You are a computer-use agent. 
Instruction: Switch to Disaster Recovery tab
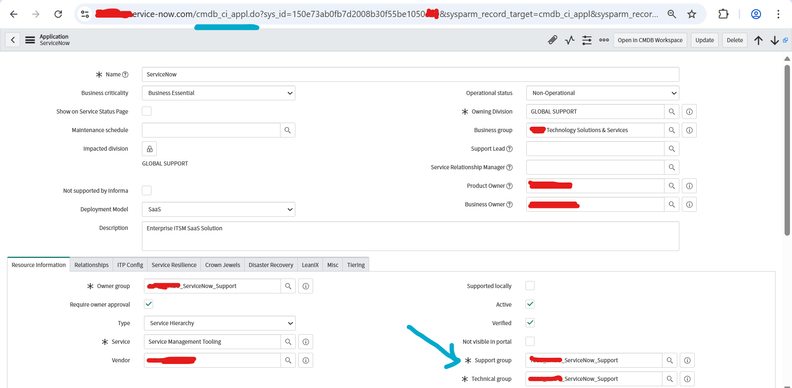click(x=271, y=265)
